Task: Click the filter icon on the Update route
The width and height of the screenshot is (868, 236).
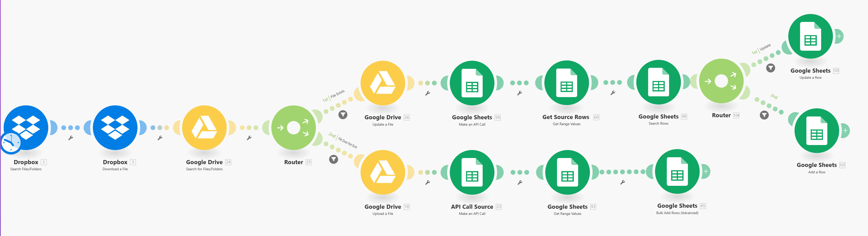Action: pyautogui.click(x=771, y=68)
